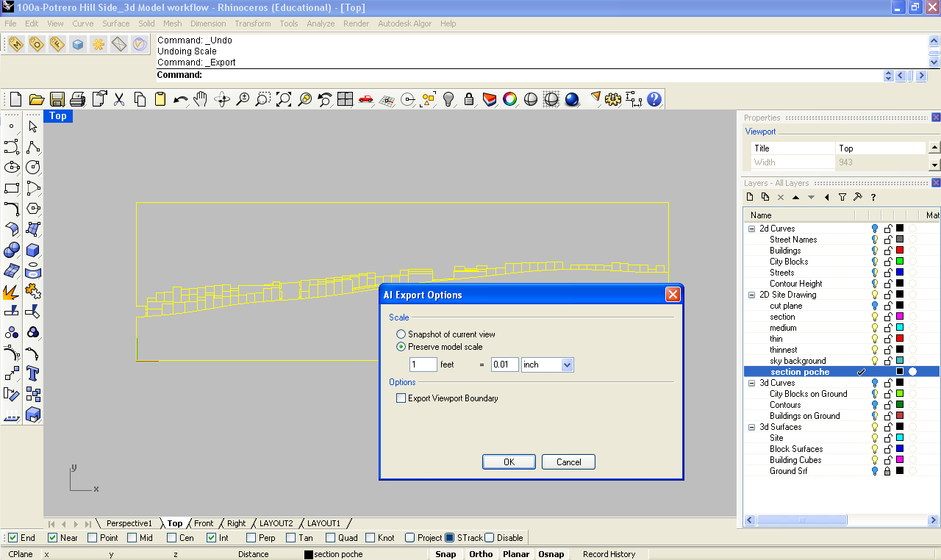This screenshot has width=941, height=560.
Task: Click the Open folder icon in the toolbar
Action: 37,99
